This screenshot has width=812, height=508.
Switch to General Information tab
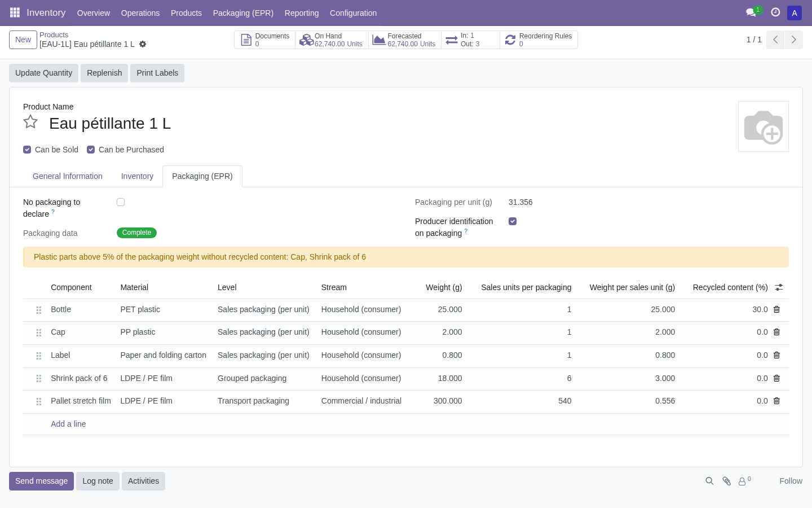pos(68,176)
